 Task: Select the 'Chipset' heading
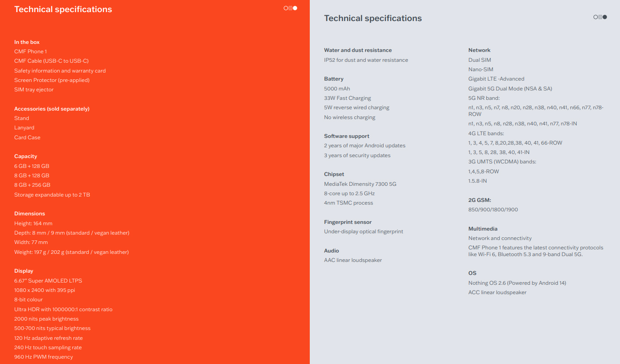tap(334, 174)
